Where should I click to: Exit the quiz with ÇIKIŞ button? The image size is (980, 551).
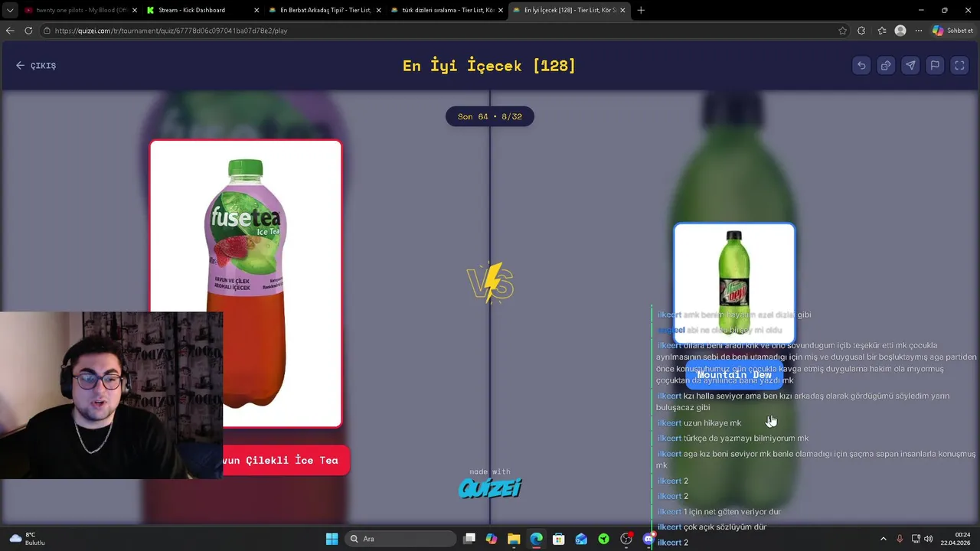[x=36, y=66]
